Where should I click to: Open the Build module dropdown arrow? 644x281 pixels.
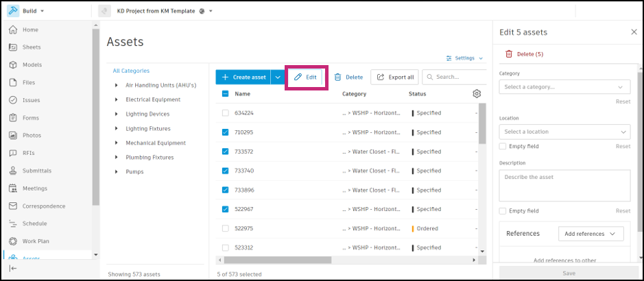pyautogui.click(x=43, y=12)
